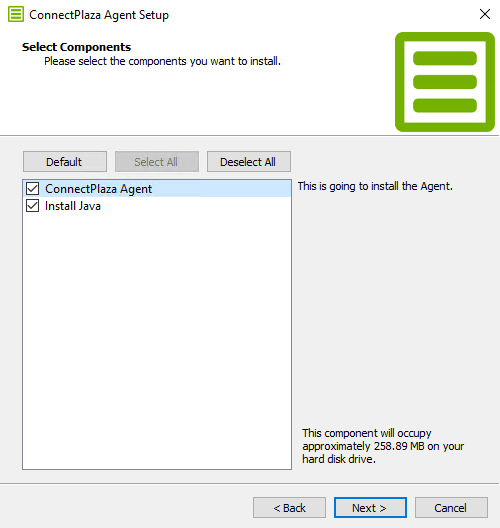Click the 258.89 MB disk space text

383,446
